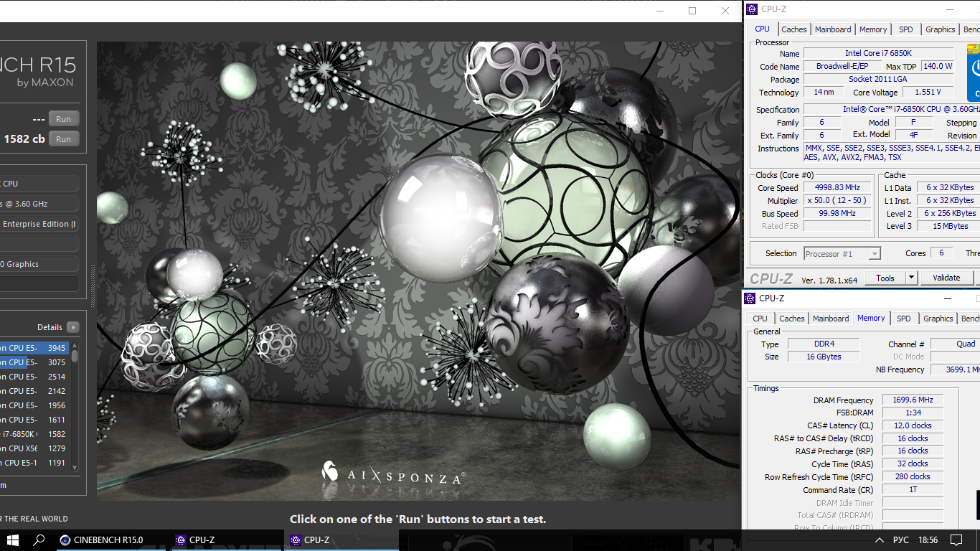
Task: Click the FSB:DRAM 1:34 value
Action: pyautogui.click(x=913, y=413)
